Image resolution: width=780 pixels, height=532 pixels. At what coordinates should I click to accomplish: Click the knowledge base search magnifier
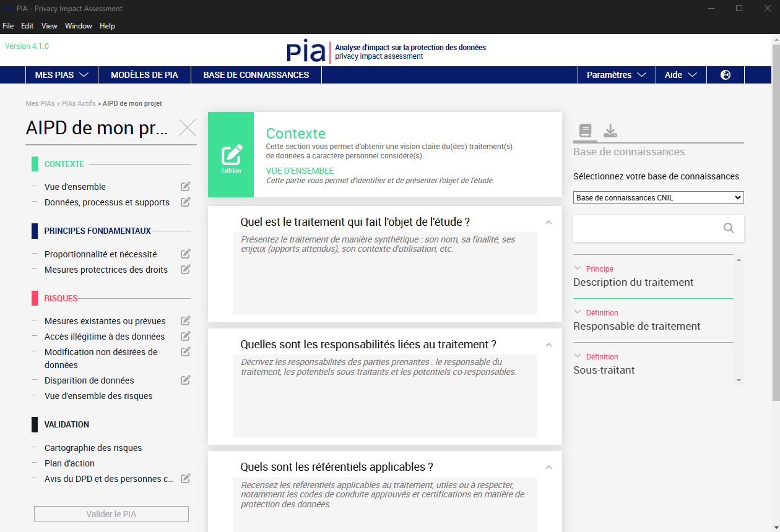(729, 228)
